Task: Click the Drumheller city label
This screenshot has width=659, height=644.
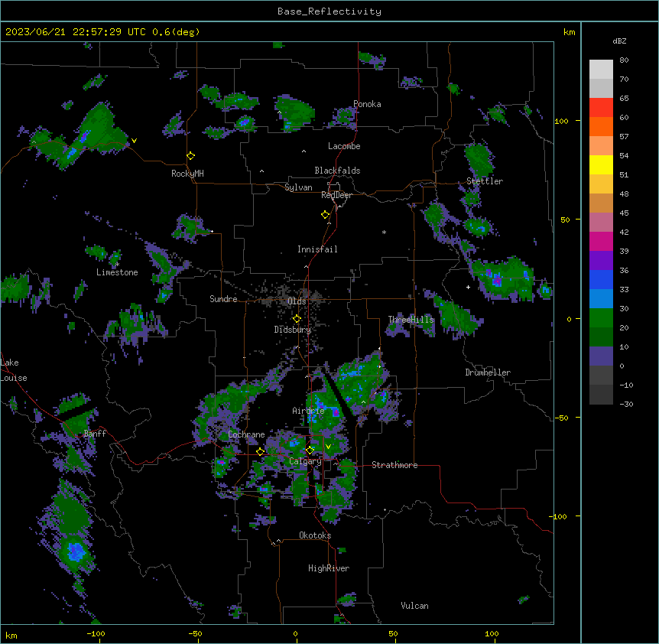Action: pos(488,372)
